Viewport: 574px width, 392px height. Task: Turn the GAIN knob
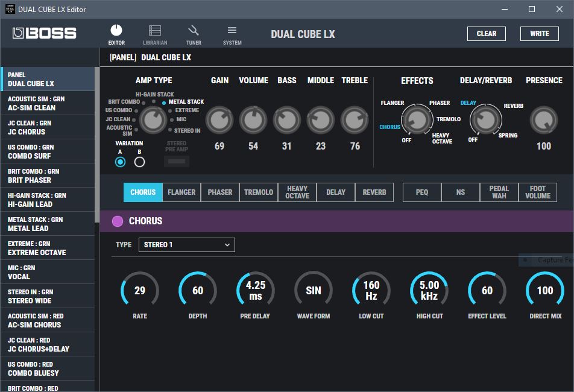[219, 119]
